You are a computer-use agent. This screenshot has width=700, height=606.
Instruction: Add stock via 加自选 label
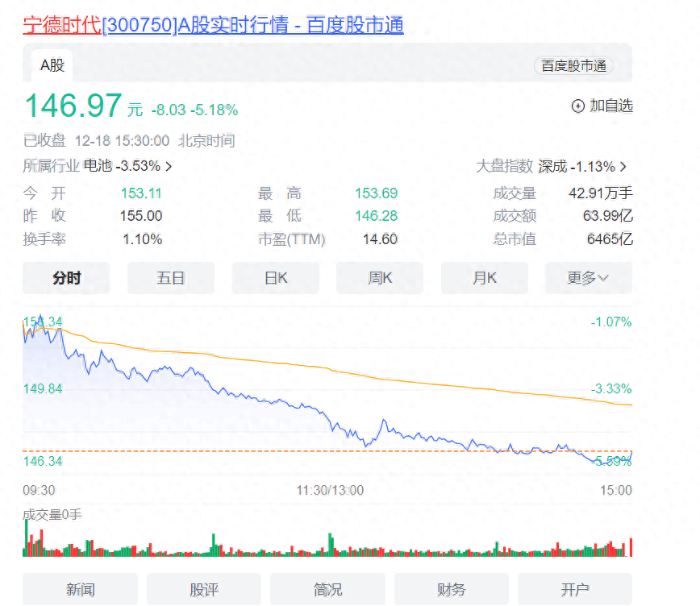pyautogui.click(x=611, y=106)
